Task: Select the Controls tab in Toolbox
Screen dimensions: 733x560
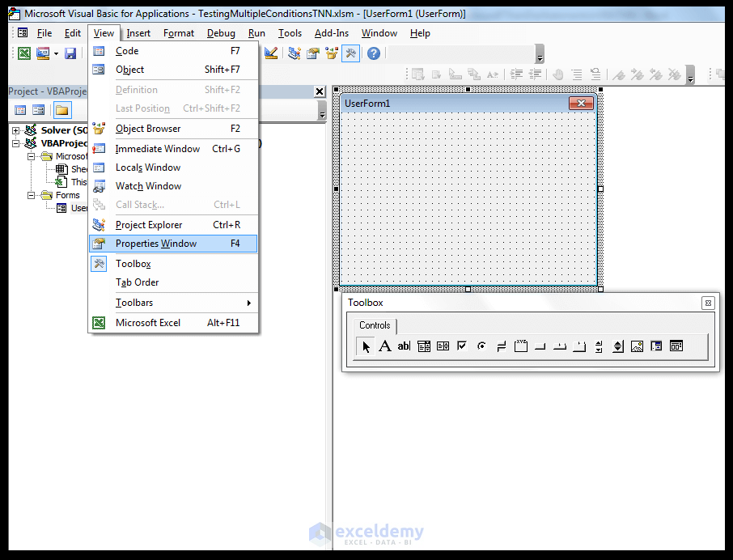Action: click(375, 325)
